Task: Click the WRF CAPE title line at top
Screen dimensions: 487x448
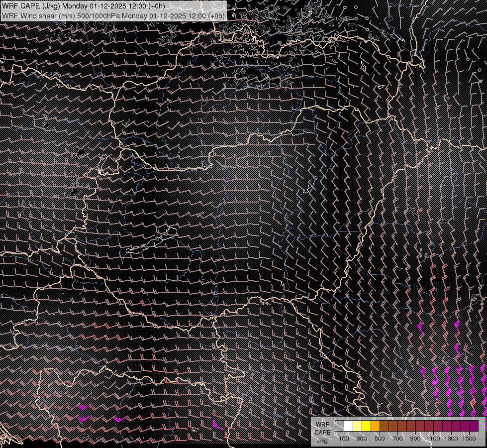Action: [84, 6]
